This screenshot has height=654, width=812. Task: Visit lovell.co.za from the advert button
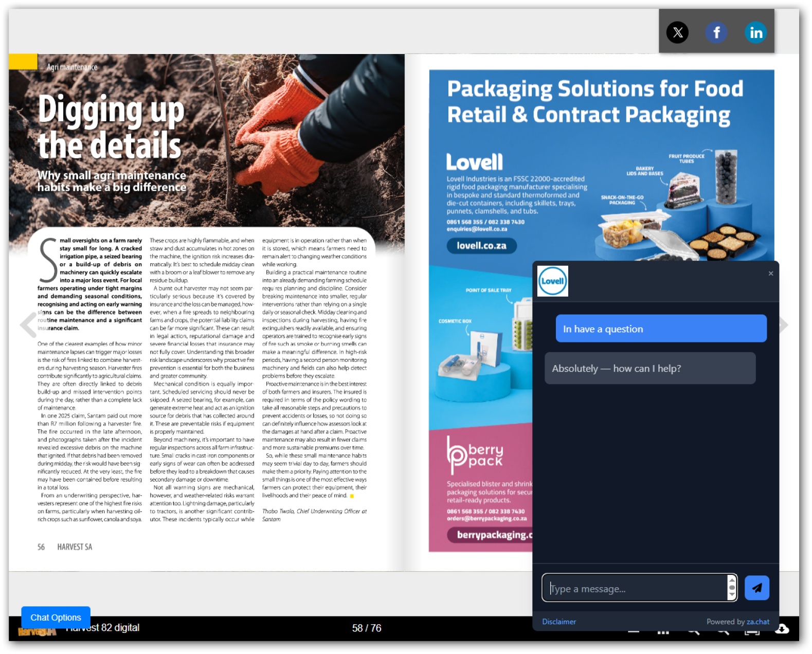(481, 246)
